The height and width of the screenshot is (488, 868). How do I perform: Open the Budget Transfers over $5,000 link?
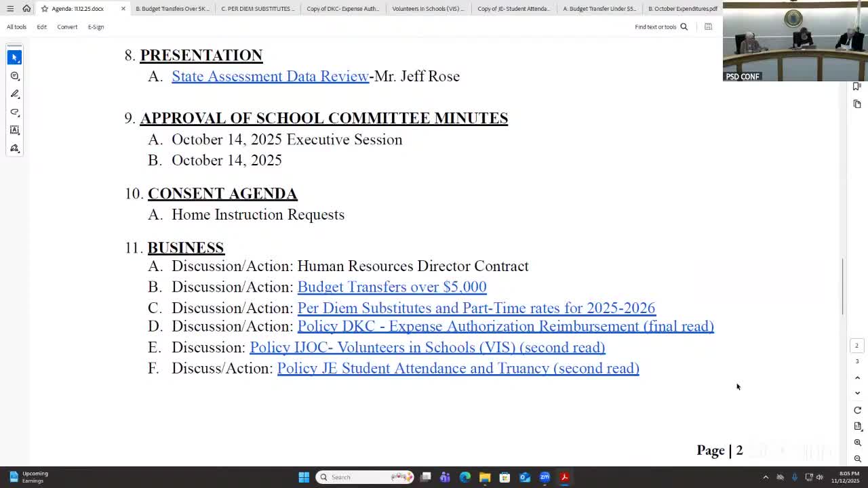[x=391, y=287]
